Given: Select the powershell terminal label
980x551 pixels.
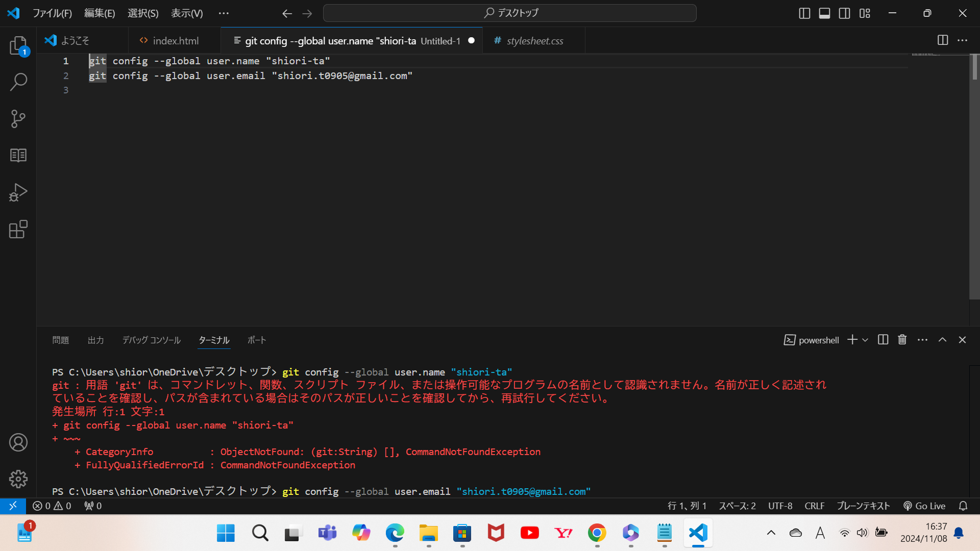Looking at the screenshot, I should pyautogui.click(x=811, y=340).
